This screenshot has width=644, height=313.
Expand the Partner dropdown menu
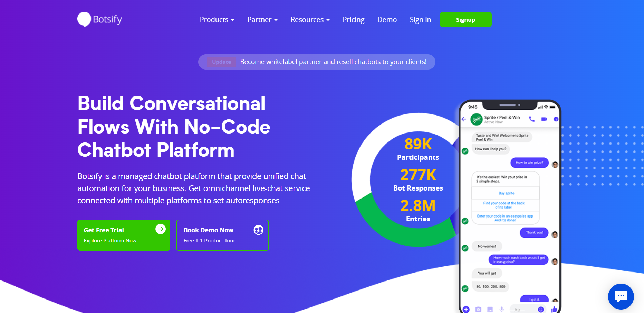click(262, 20)
